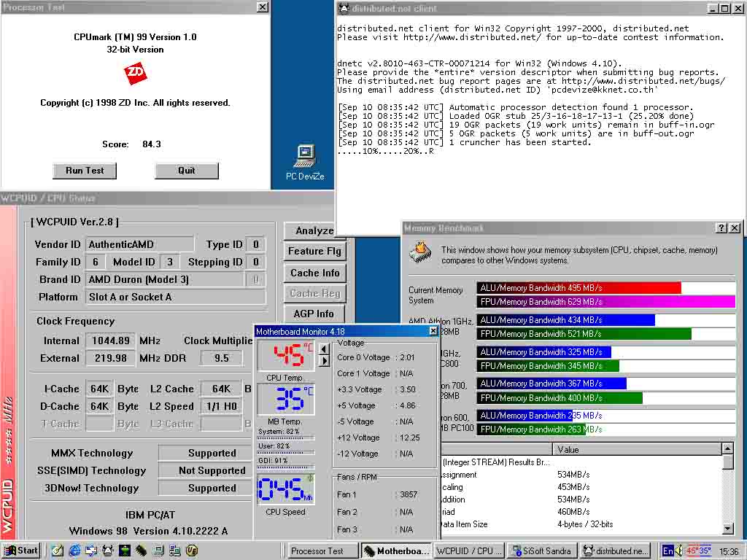Viewport: 747px width, 560px height.
Task: Click the 45° 35° temperature tray icon
Action: [698, 551]
